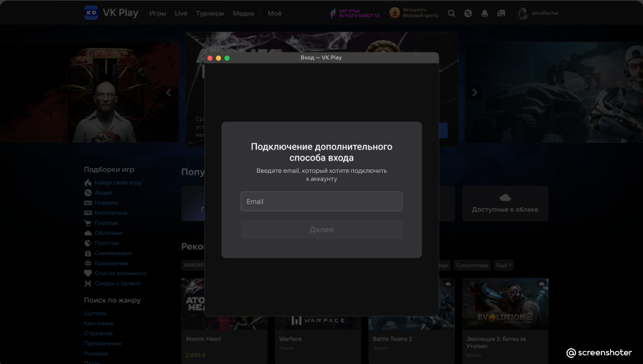The width and height of the screenshot is (643, 364).
Task: Click the Pac-Man icon beside Простые
Action: coord(87,243)
